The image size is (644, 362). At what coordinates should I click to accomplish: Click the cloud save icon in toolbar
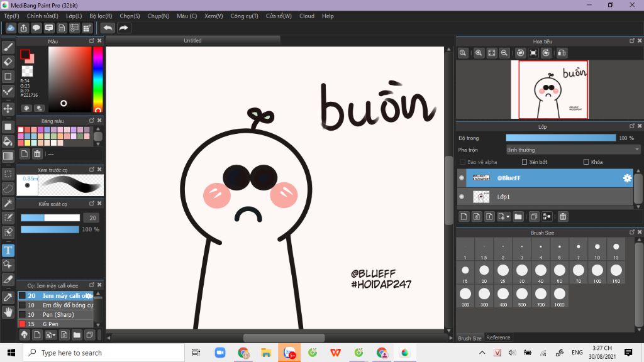[11, 28]
